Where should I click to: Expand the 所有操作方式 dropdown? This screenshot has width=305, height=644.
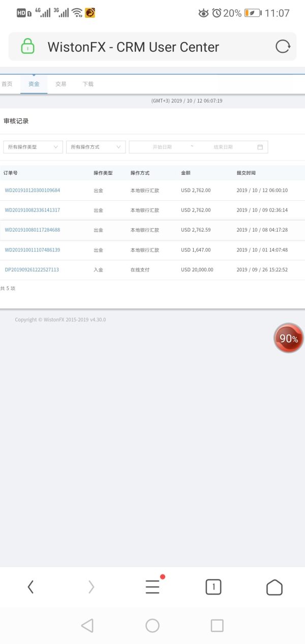pyautogui.click(x=96, y=147)
